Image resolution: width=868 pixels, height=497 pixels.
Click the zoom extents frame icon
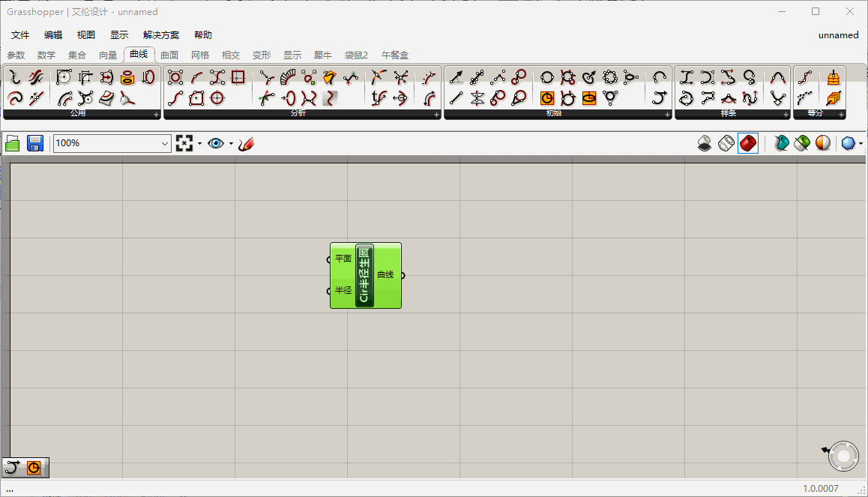[184, 143]
